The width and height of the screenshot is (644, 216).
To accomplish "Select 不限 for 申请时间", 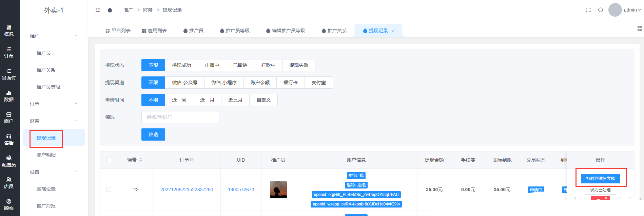I will tap(153, 100).
